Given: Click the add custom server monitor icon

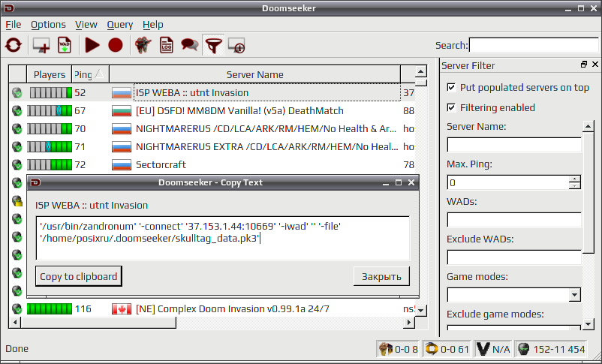Looking at the screenshot, I should coord(41,45).
